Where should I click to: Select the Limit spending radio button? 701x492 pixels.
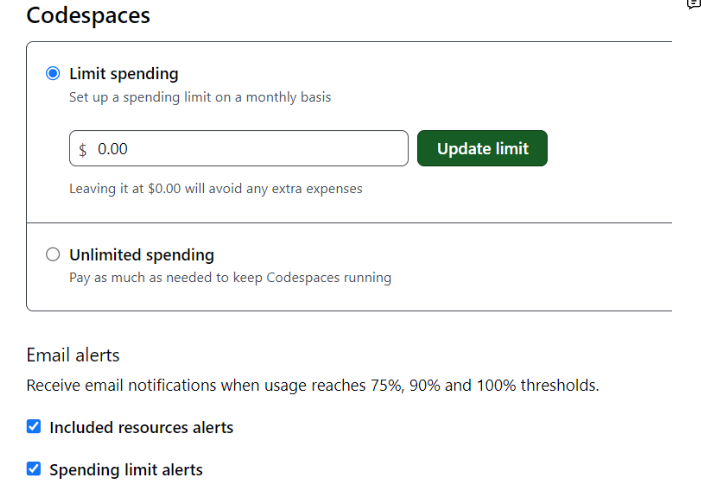pyautogui.click(x=53, y=74)
